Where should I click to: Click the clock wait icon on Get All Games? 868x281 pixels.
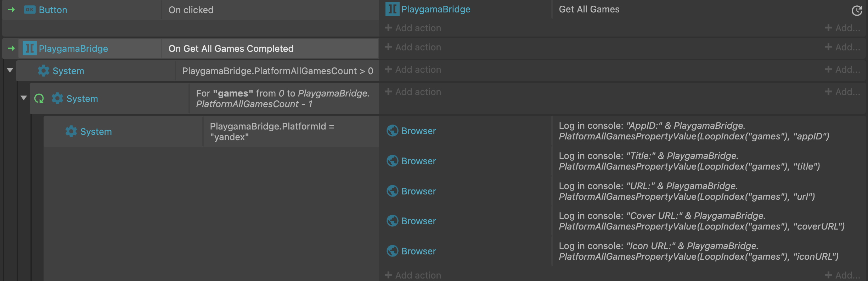pyautogui.click(x=857, y=11)
